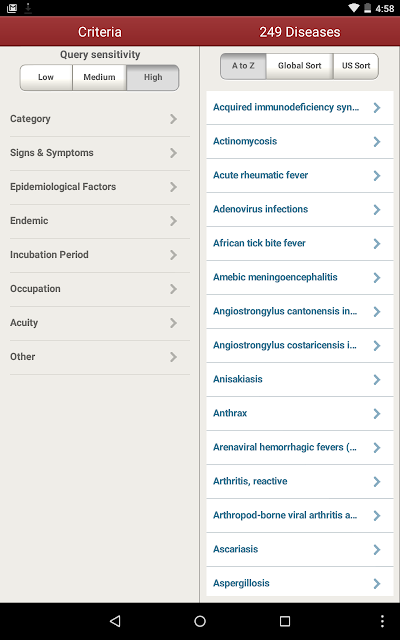The width and height of the screenshot is (400, 640).
Task: Set query sensitivity to High
Action: pyautogui.click(x=153, y=77)
